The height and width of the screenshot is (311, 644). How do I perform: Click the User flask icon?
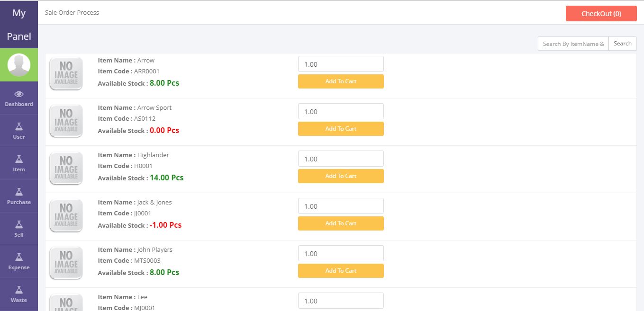(19, 127)
